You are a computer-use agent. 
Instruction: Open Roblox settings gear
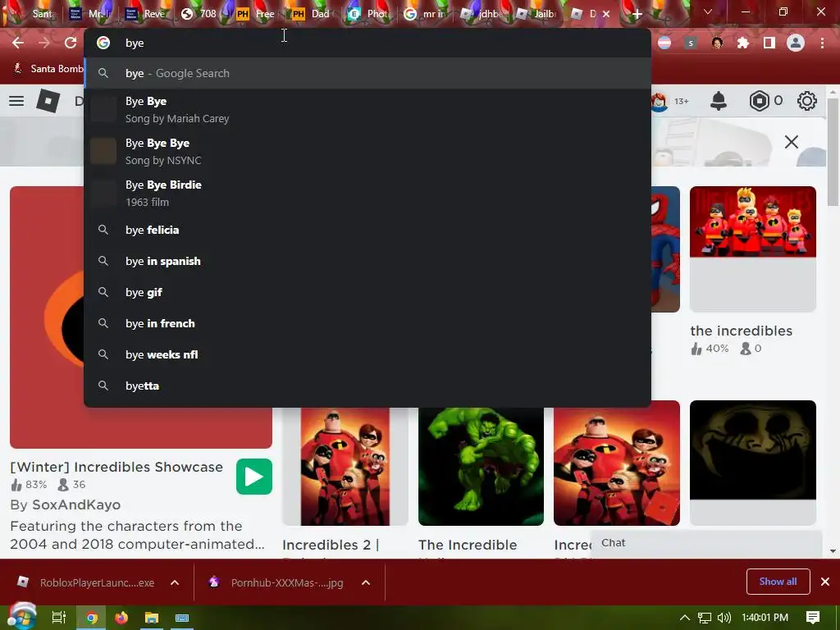coord(807,101)
